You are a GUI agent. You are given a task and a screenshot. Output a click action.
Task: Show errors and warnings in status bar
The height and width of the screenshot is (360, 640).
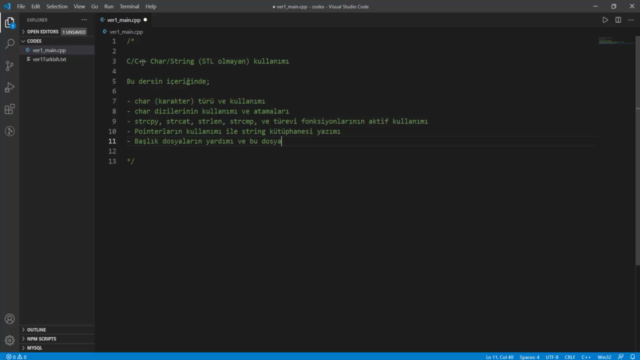click(x=16, y=357)
